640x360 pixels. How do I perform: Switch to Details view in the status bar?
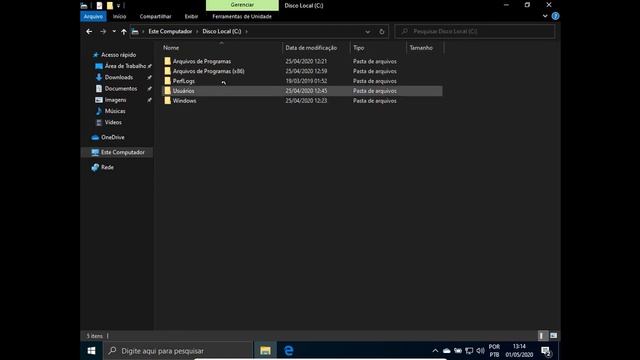542,336
